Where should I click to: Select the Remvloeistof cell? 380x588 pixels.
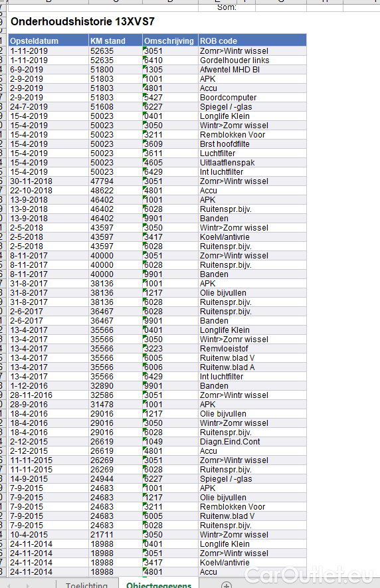252,348
